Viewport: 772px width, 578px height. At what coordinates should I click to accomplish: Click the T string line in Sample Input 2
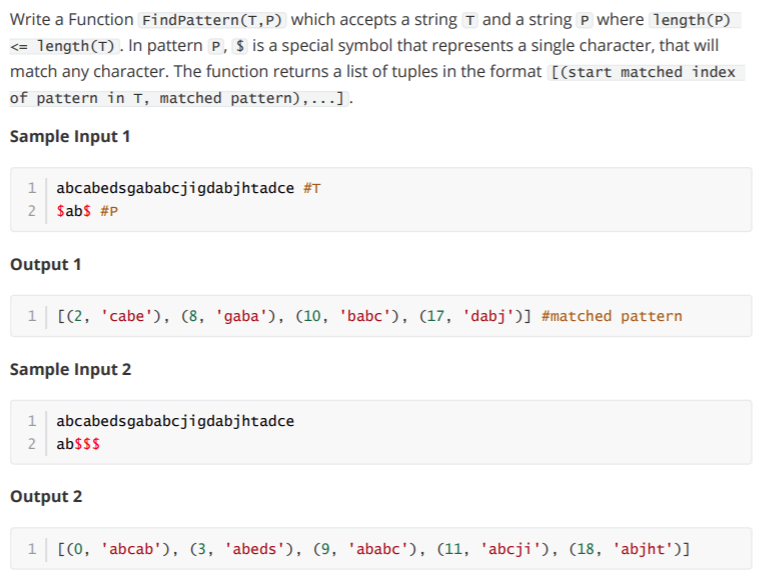click(x=175, y=421)
